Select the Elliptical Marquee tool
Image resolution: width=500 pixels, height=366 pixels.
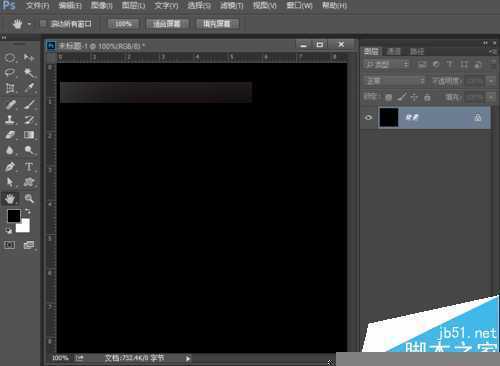point(10,58)
